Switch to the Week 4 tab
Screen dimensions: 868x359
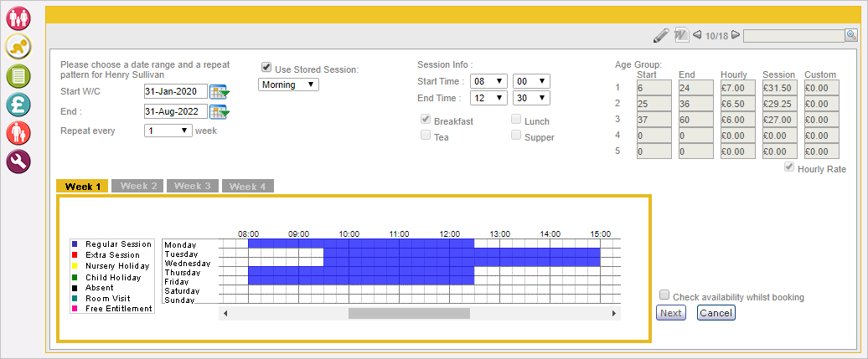coord(248,187)
